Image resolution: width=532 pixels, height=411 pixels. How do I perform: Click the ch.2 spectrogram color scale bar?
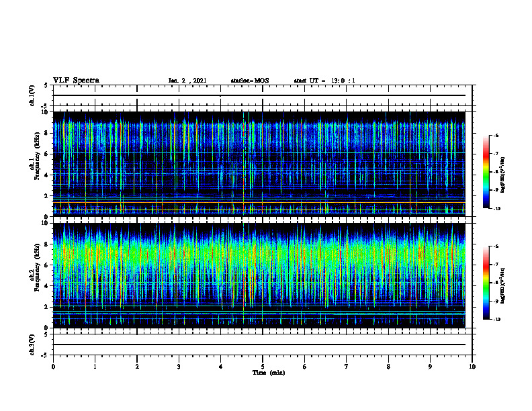click(486, 283)
